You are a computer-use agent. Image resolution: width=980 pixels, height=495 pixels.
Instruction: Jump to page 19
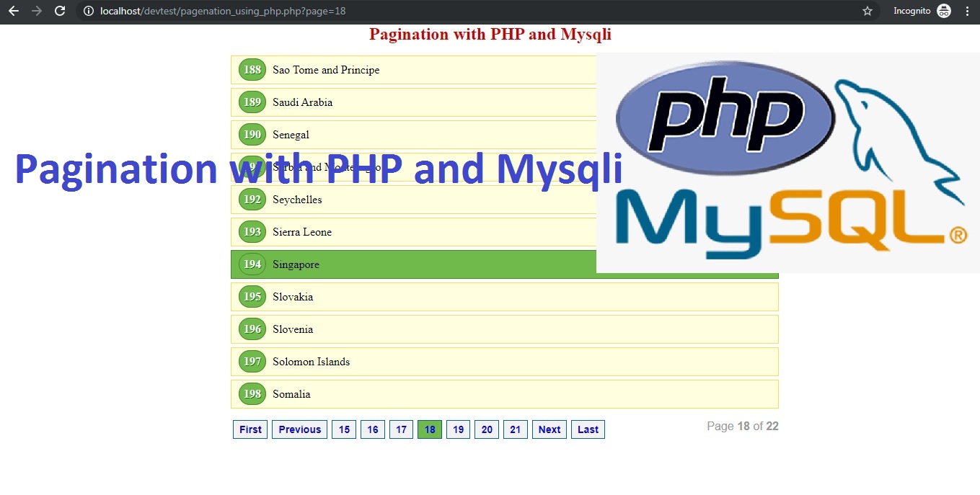pos(458,429)
